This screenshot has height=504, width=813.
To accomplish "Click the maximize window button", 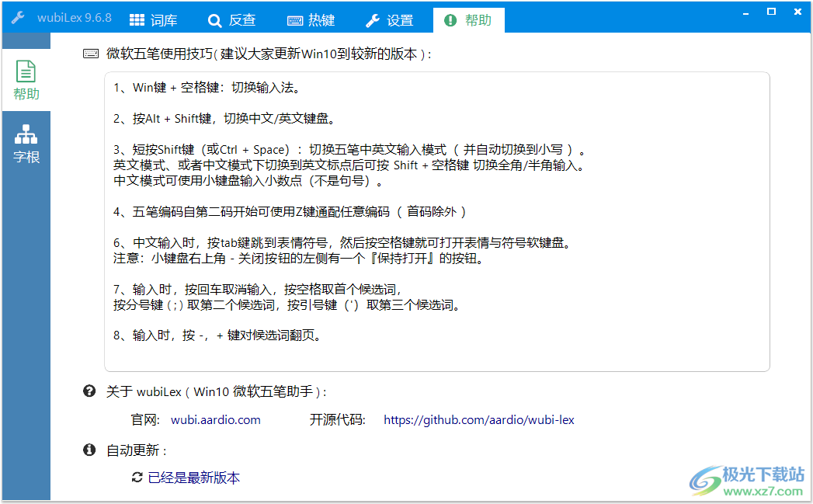I will [771, 12].
